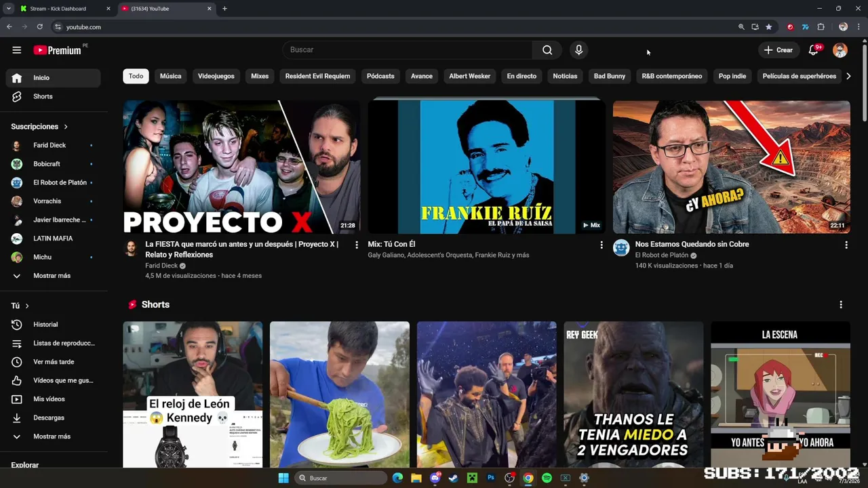868x488 pixels.
Task: Click the browser address bar
Action: (x=393, y=27)
